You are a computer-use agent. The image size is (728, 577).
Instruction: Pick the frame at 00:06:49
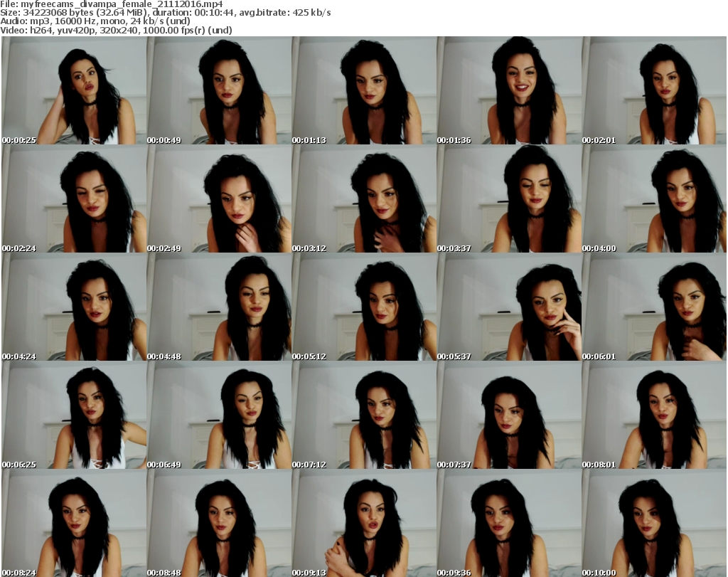219,415
